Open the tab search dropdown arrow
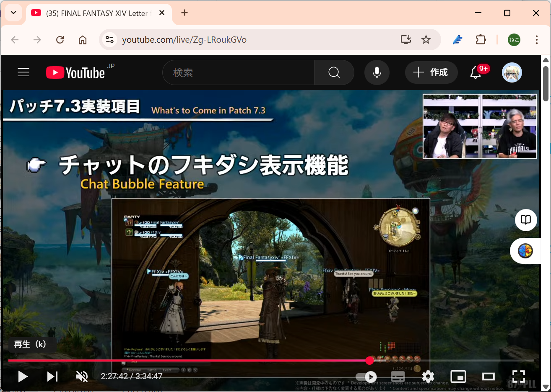The width and height of the screenshot is (551, 392). (x=13, y=13)
